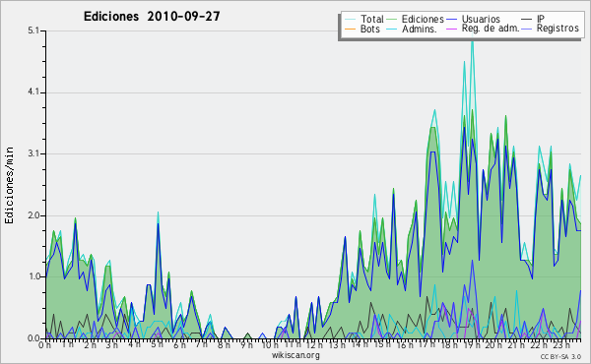Click the '12 h' x-axis label
The height and width of the screenshot is (364, 591).
pos(314,344)
